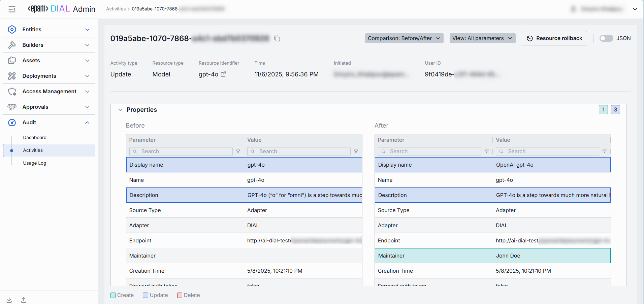Open filter for After Value column
The height and width of the screenshot is (304, 644).
pyautogui.click(x=605, y=151)
